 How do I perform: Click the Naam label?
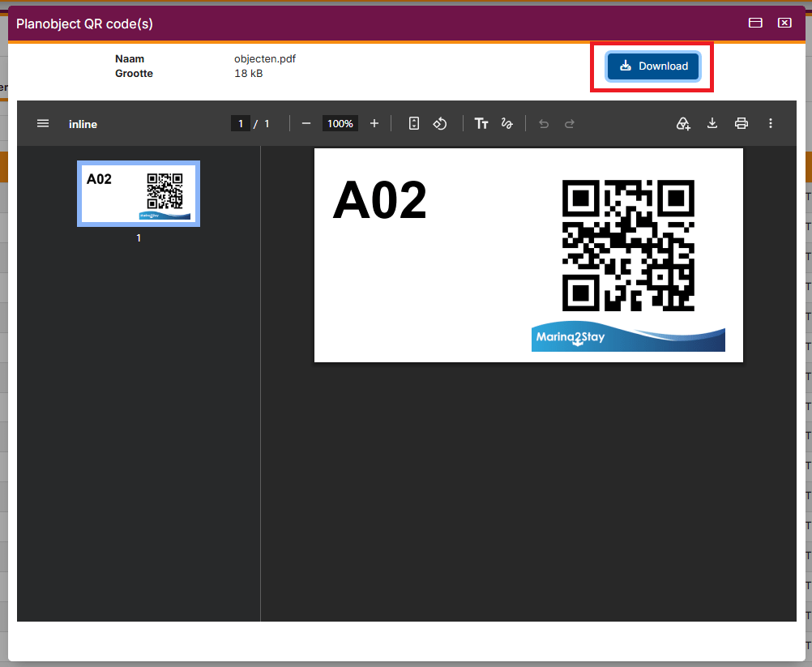pos(130,59)
